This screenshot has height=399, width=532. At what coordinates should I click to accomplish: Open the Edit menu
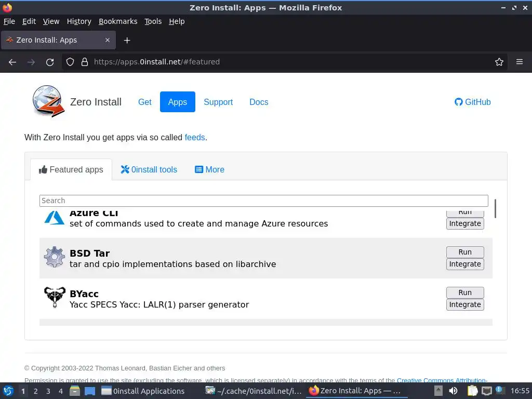tap(29, 21)
